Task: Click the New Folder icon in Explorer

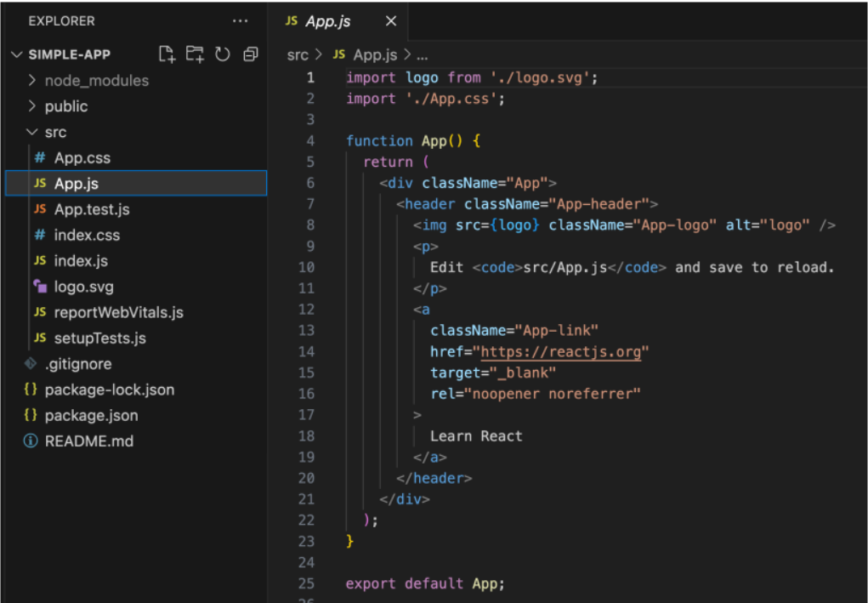Action: tap(195, 54)
